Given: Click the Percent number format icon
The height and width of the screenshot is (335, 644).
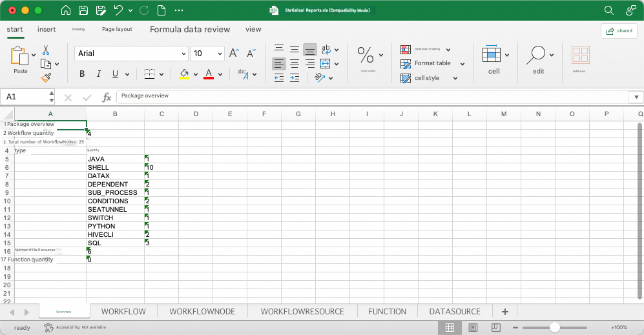Looking at the screenshot, I should (366, 55).
